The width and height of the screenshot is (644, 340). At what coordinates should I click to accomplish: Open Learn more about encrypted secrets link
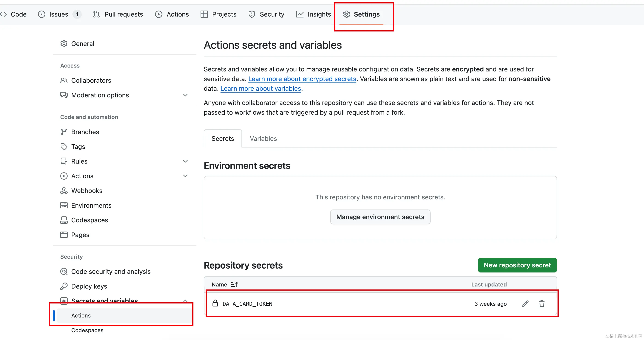[302, 79]
